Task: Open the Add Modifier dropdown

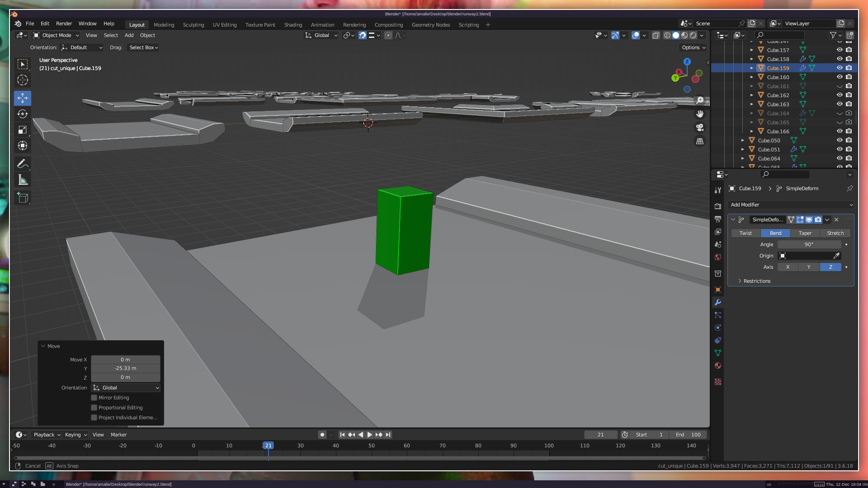Action: tap(791, 205)
